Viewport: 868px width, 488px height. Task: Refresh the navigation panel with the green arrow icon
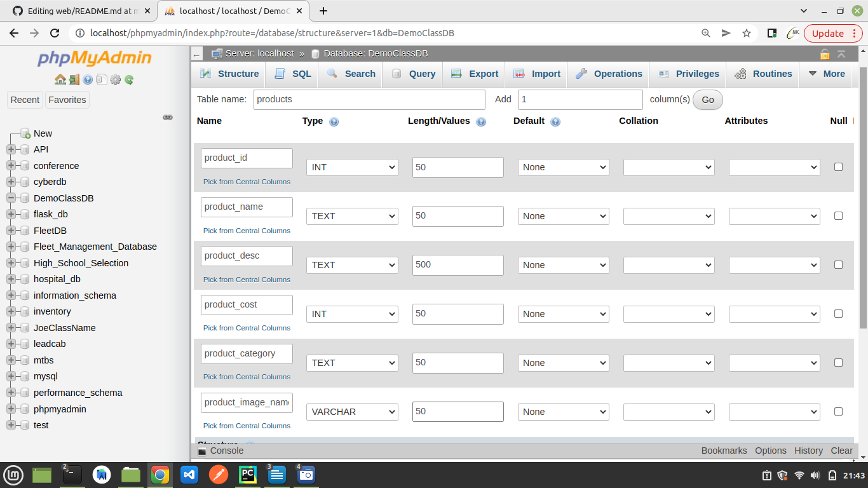click(129, 80)
